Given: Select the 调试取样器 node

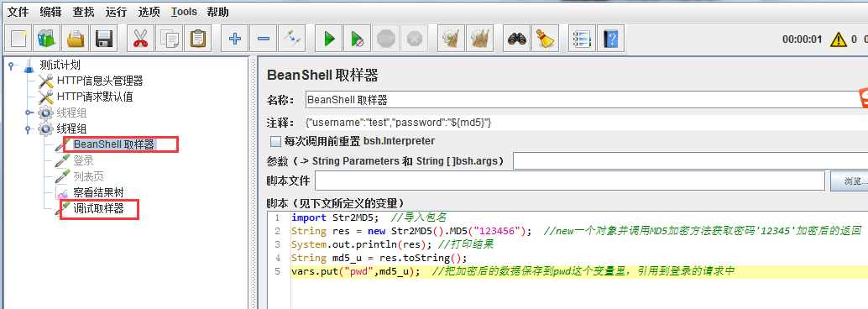Looking at the screenshot, I should coord(98,209).
